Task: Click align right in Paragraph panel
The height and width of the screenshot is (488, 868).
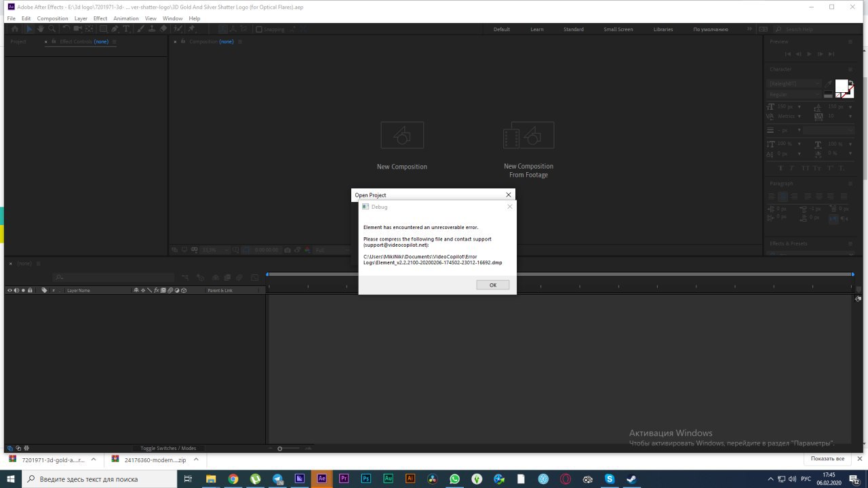Action: coord(794,197)
